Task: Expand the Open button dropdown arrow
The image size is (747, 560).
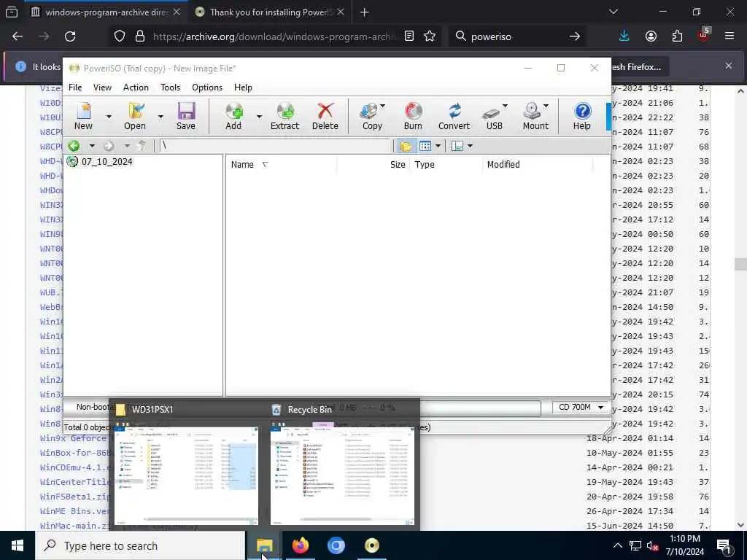Action: tap(160, 116)
